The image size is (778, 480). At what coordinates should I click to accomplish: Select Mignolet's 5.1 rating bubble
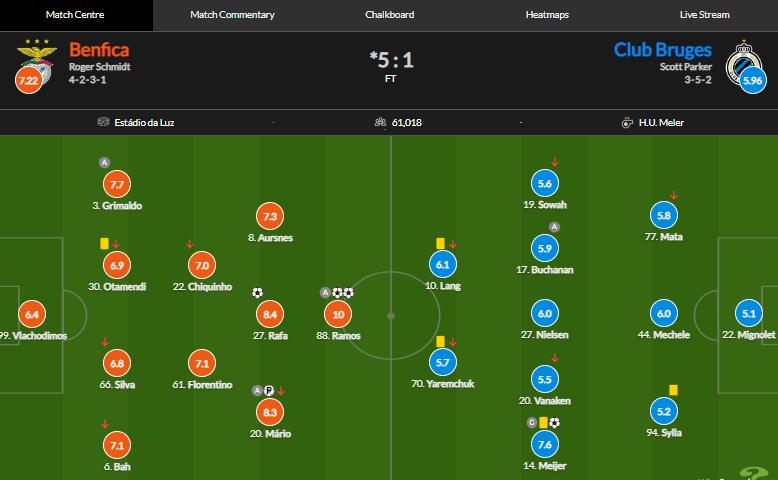[749, 314]
